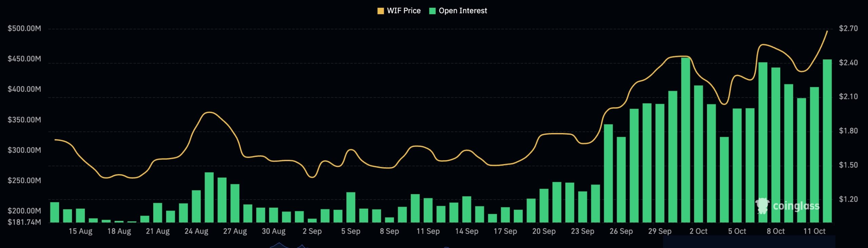Image resolution: width=868 pixels, height=248 pixels.
Task: Click the 18 Aug date label
Action: 119,231
